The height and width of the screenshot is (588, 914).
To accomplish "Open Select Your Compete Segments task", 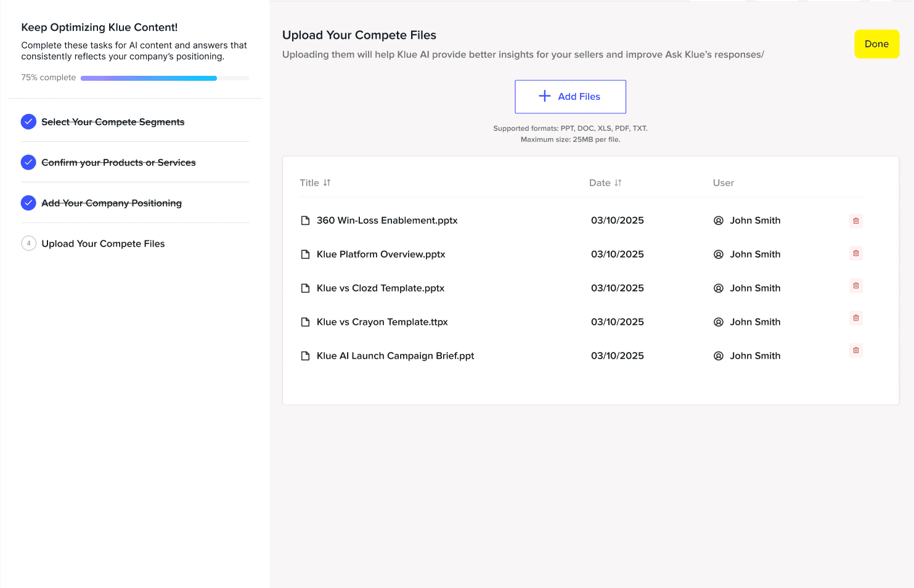I will click(113, 122).
